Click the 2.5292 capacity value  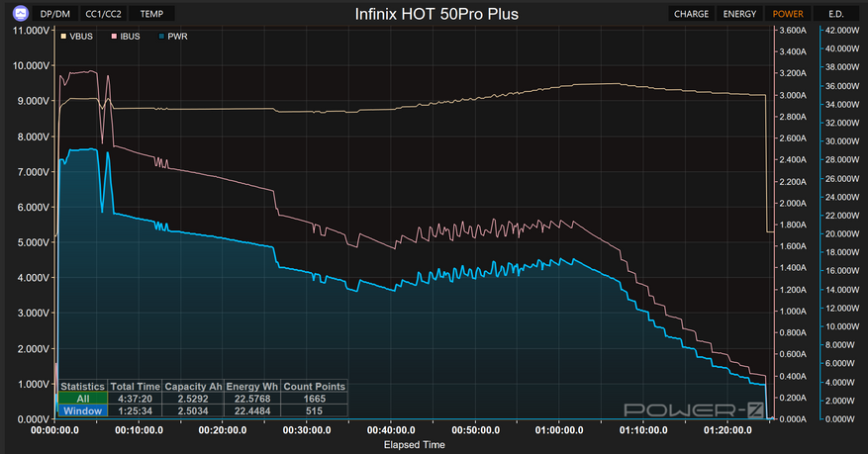193,399
